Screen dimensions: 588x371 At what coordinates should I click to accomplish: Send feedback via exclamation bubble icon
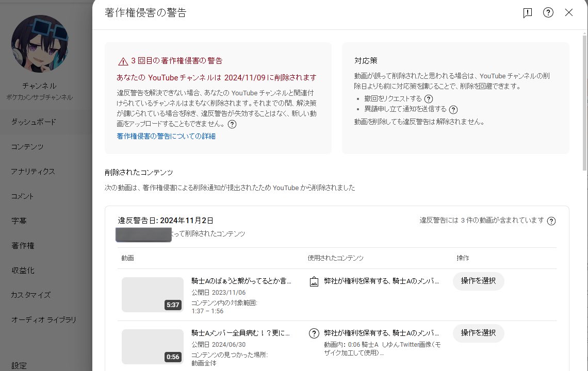tap(528, 13)
